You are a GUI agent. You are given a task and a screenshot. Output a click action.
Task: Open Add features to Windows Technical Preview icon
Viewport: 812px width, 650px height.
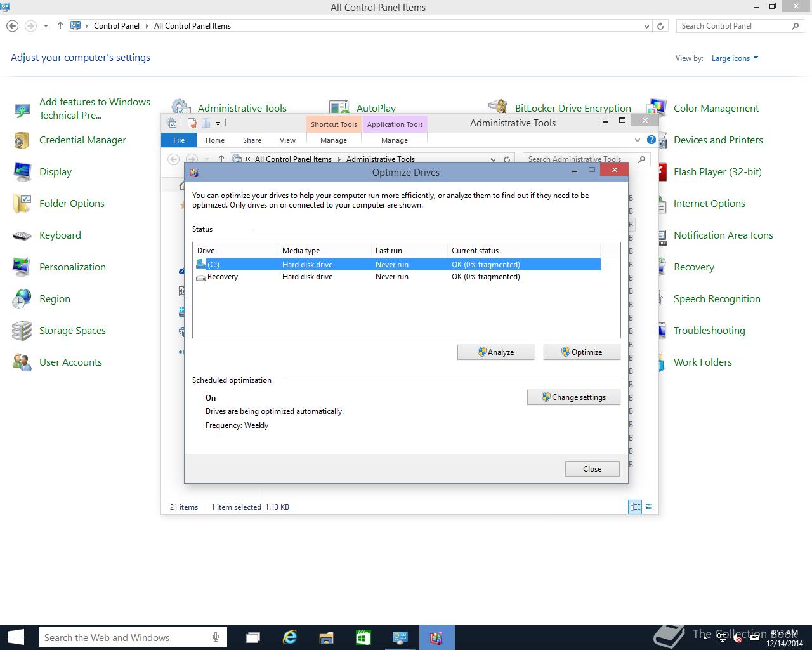click(x=22, y=109)
